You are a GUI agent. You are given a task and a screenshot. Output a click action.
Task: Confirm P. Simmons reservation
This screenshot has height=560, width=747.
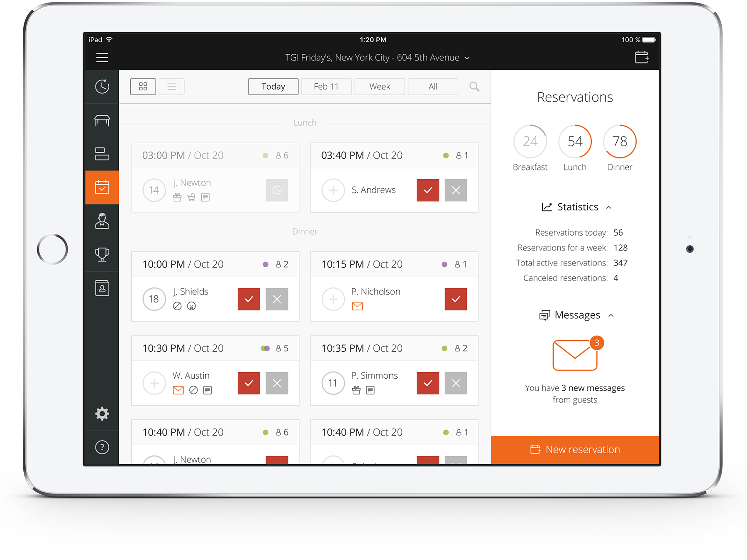(x=428, y=383)
